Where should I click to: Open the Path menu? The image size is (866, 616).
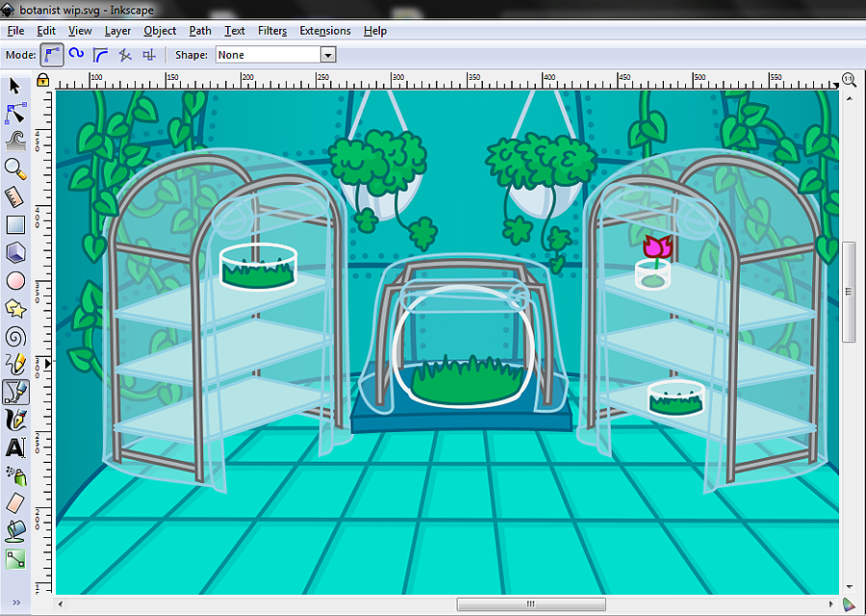point(200,31)
